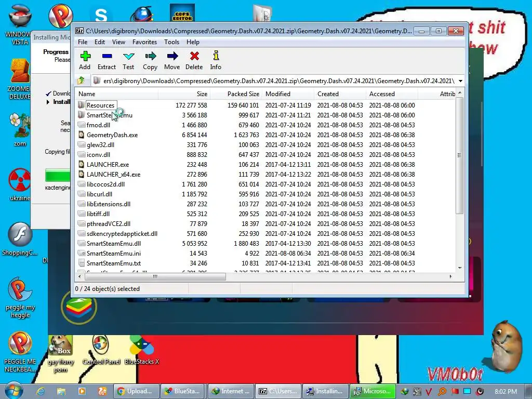The image size is (532, 399).
Task: Select the fmod.dll file
Action: 98,125
